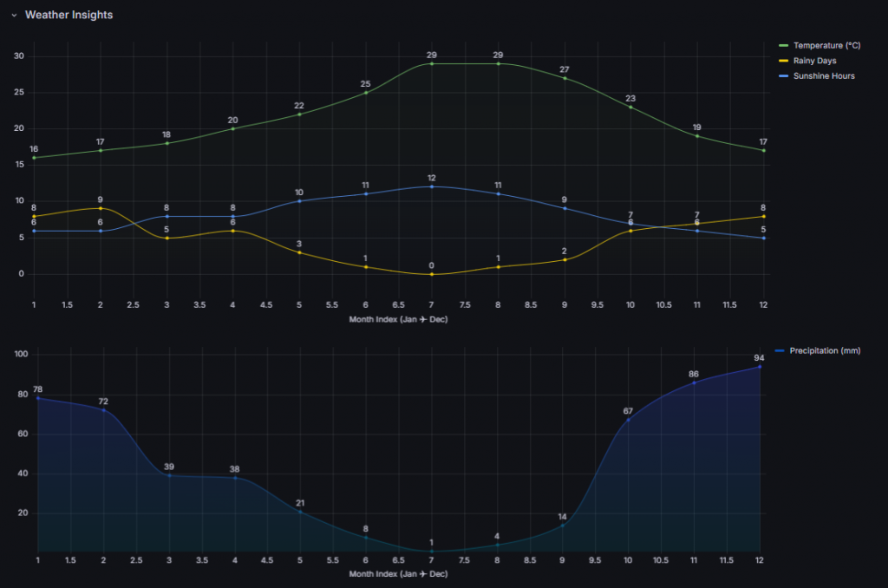Select Rainy Days point with value 0
888x588 pixels.
pos(431,274)
